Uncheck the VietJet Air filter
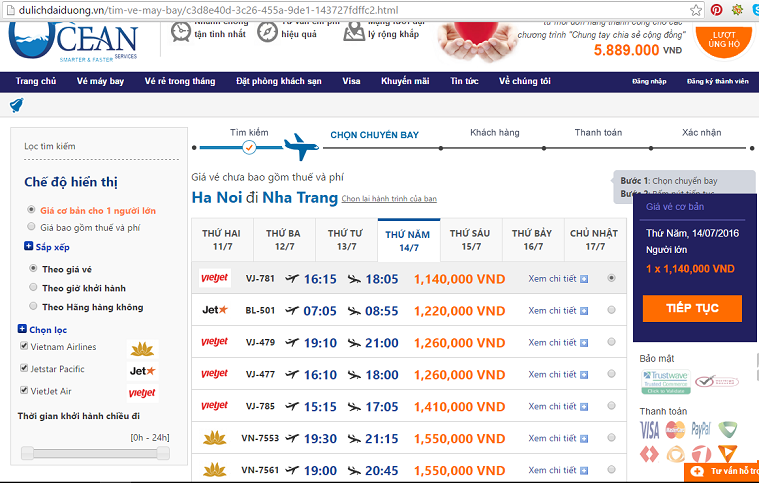759x483 pixels. (24, 390)
